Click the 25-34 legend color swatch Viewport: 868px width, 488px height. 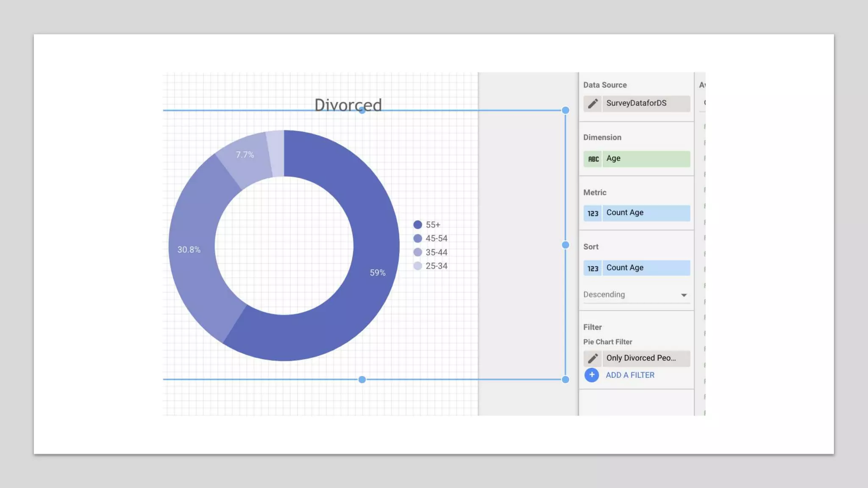pyautogui.click(x=417, y=266)
